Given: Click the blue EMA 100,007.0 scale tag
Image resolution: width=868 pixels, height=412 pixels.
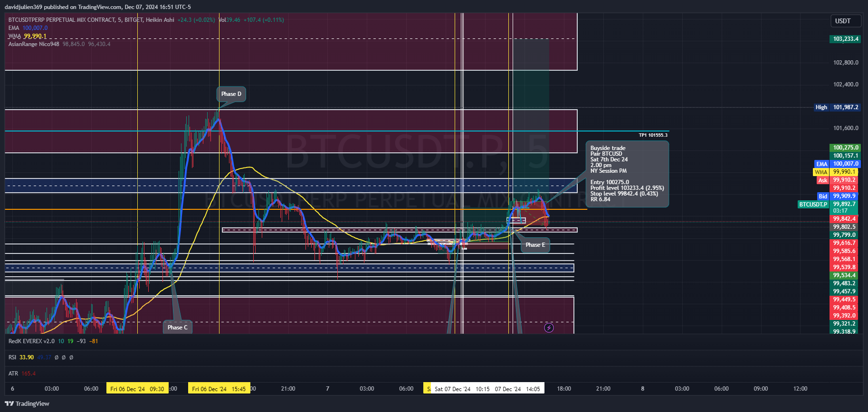Looking at the screenshot, I should 837,164.
